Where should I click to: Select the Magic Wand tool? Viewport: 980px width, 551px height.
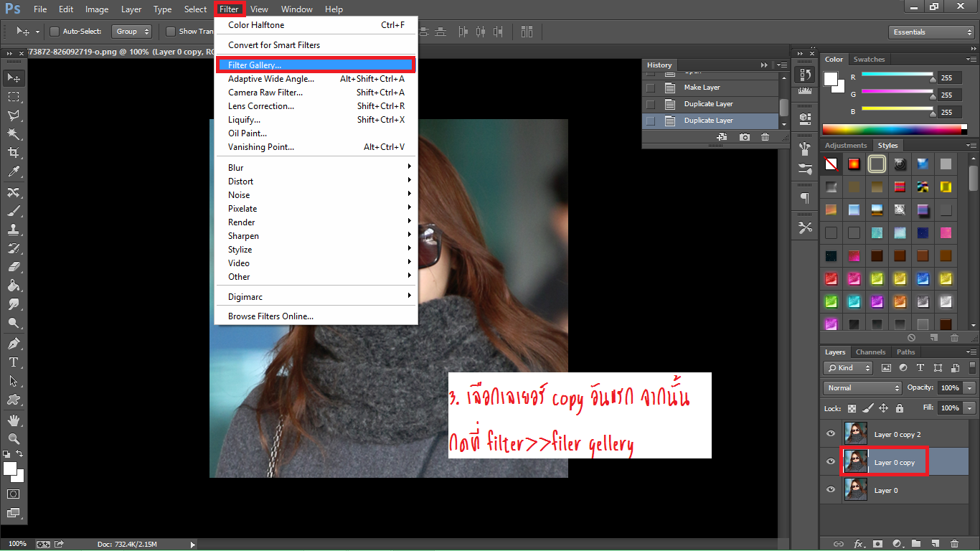(x=14, y=134)
